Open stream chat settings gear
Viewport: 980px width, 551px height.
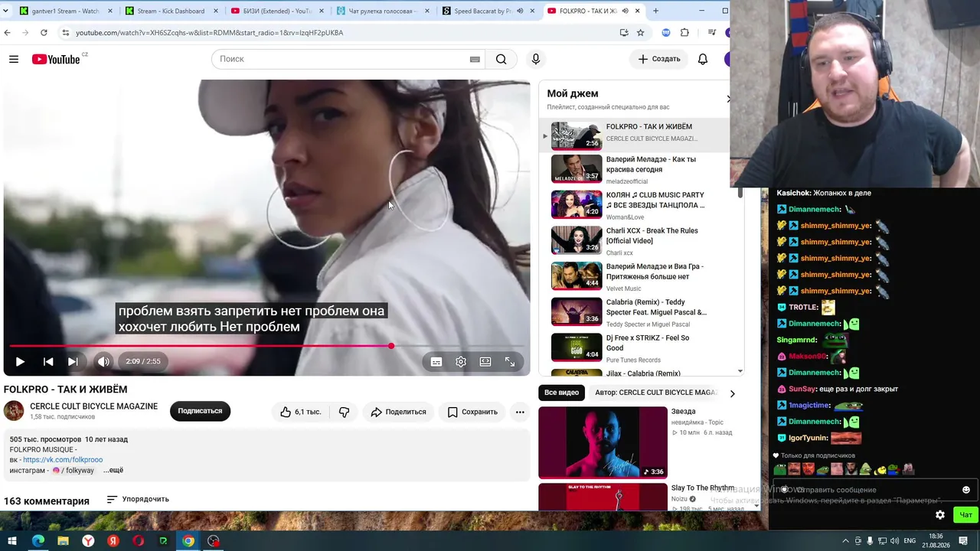coord(940,515)
